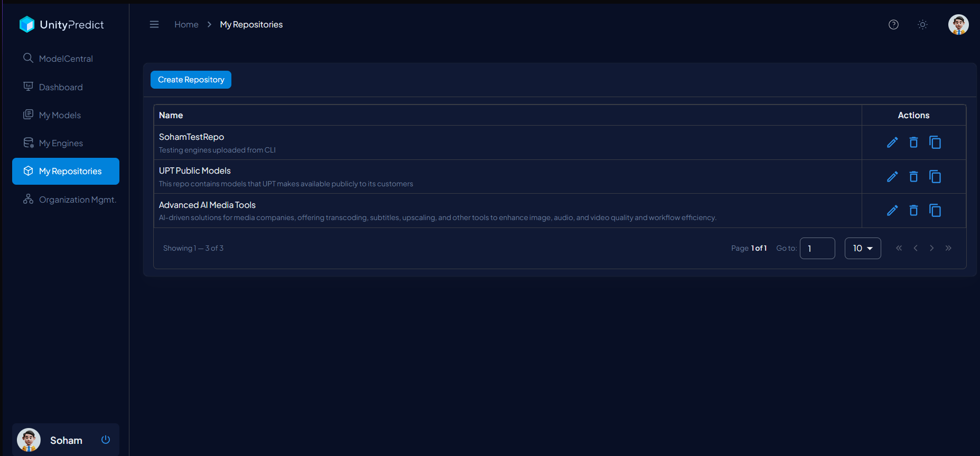Open the user avatar menu in top right
This screenshot has width=980, height=456.
[x=958, y=25]
